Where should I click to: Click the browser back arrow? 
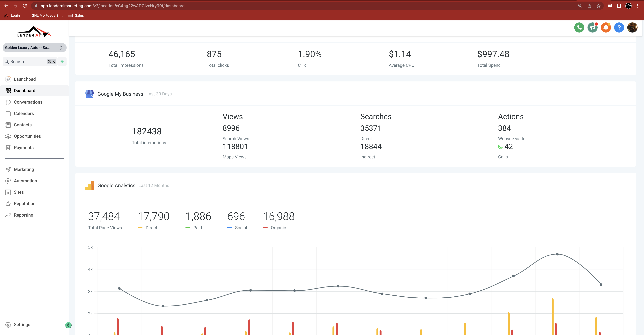(6, 6)
